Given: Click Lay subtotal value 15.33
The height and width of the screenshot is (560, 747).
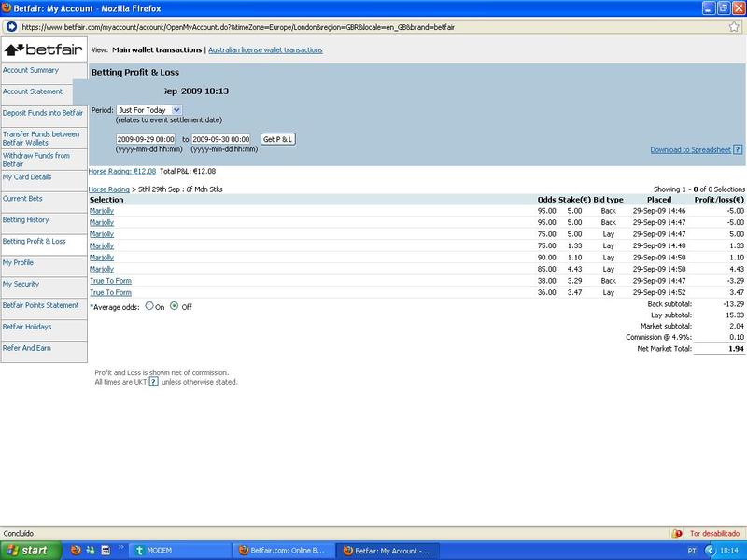Looking at the screenshot, I should click(x=735, y=315).
